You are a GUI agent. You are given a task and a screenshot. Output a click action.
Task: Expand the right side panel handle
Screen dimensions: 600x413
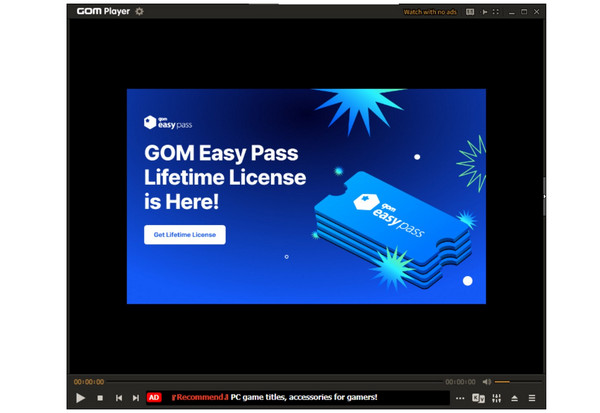coord(544,196)
